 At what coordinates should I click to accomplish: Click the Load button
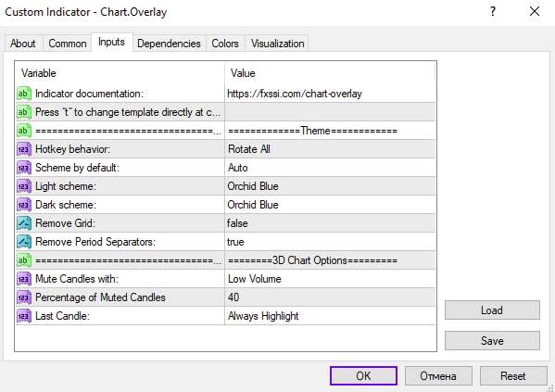[x=492, y=310]
